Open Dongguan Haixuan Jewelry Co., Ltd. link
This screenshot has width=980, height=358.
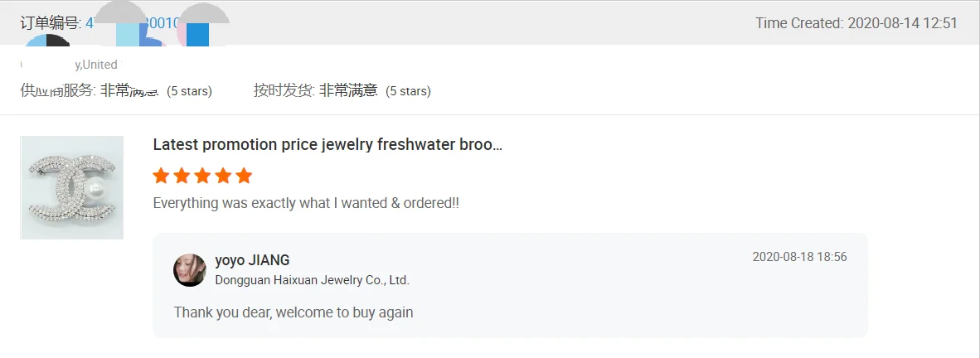pos(312,280)
